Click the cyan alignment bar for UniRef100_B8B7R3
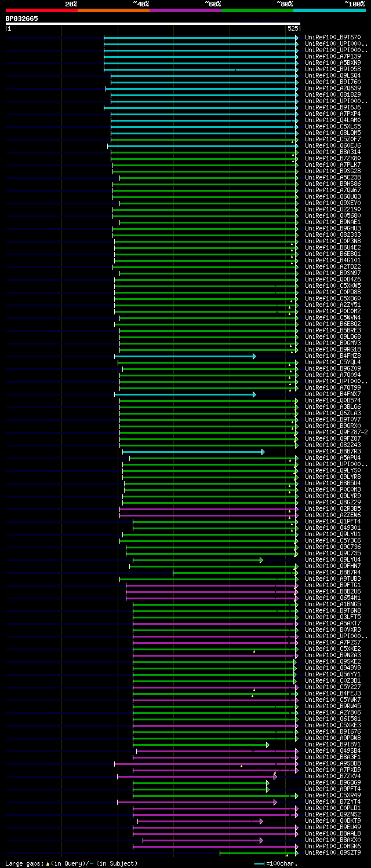The width and height of the screenshot is (371, 868). point(194,452)
